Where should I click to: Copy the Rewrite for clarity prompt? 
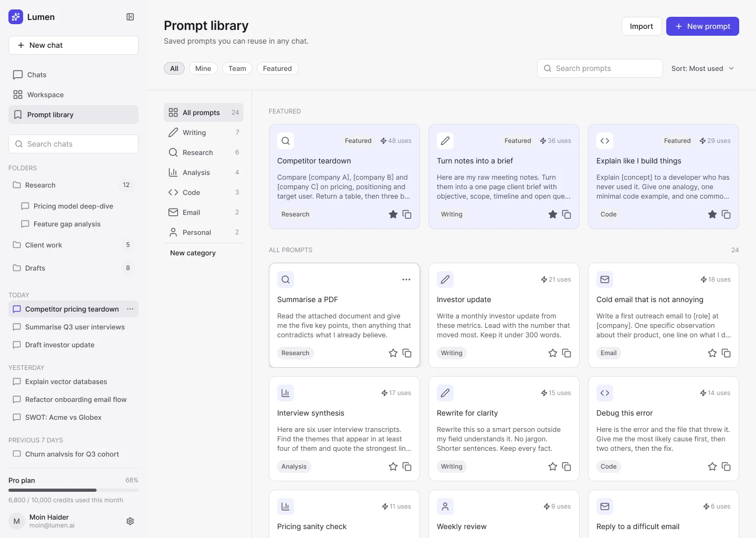point(566,467)
